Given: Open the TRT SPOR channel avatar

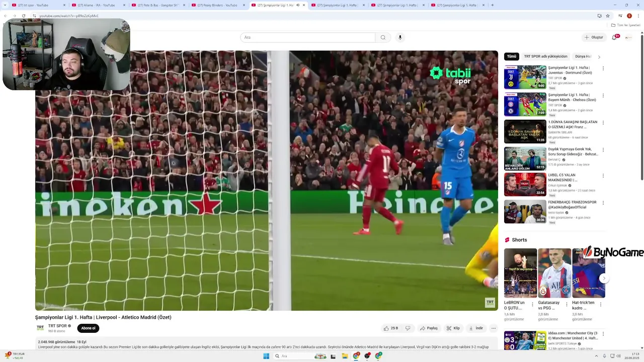Looking at the screenshot, I should click(x=40, y=328).
